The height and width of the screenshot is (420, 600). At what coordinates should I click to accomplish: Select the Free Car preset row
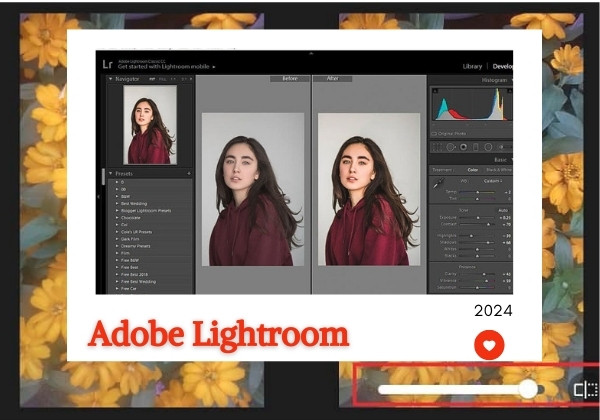click(x=150, y=288)
